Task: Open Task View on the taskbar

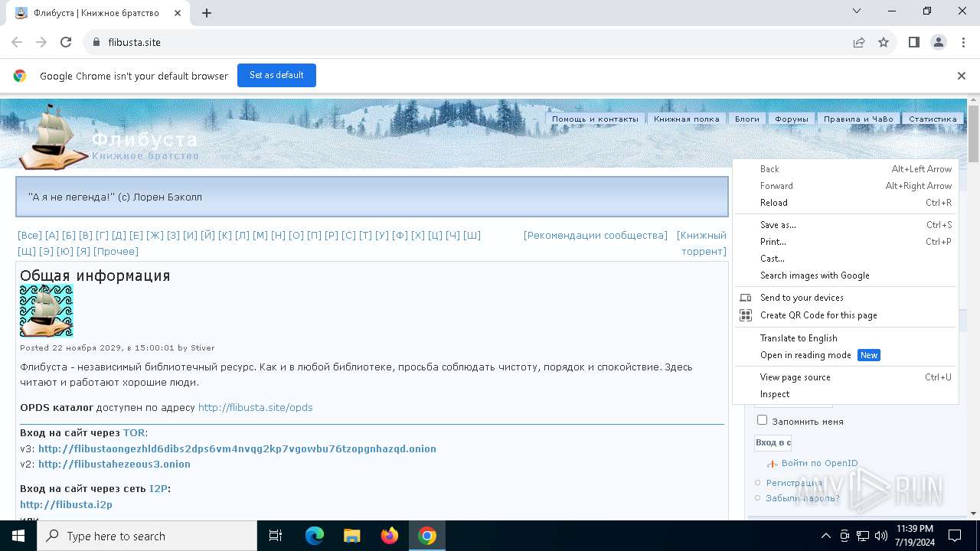Action: 276,536
